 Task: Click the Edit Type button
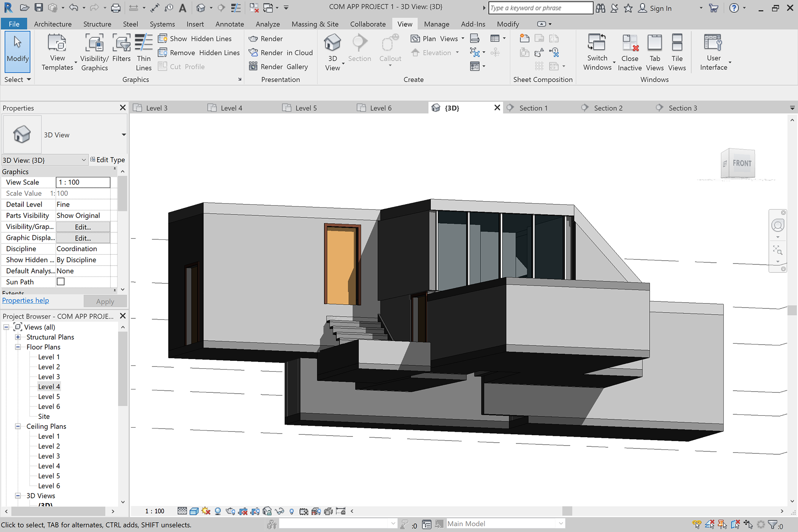108,160
